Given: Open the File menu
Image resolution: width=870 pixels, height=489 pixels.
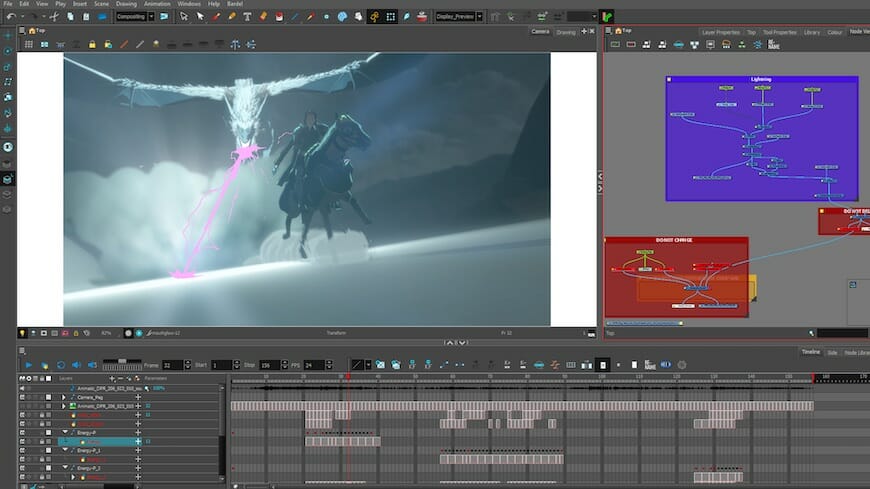Looking at the screenshot, I should [x=8, y=3].
